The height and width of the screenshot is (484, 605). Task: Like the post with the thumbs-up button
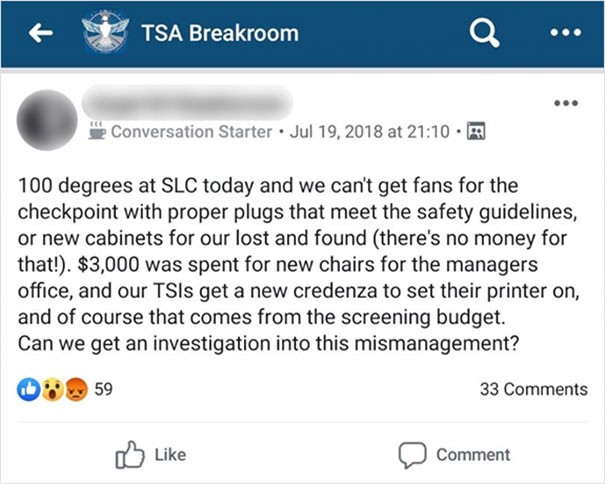(x=150, y=454)
